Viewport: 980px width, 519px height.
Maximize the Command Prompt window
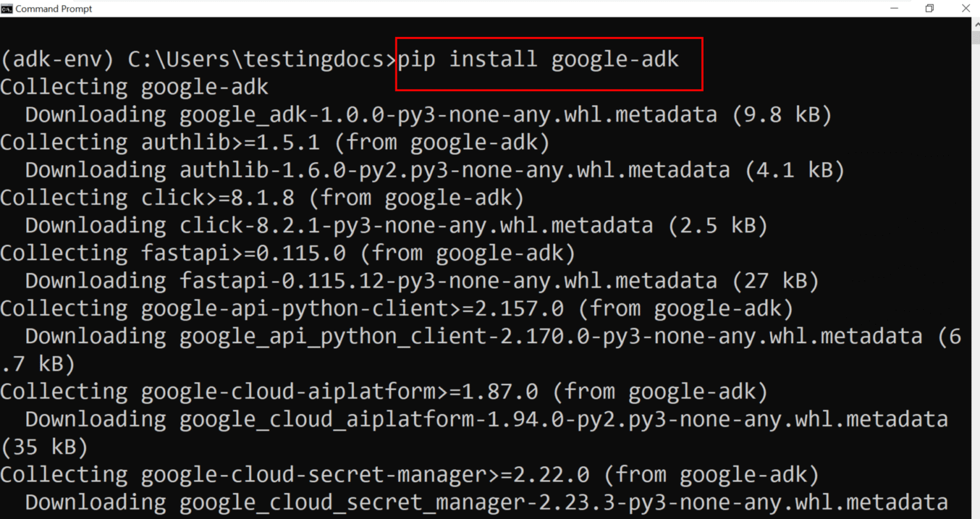[930, 8]
